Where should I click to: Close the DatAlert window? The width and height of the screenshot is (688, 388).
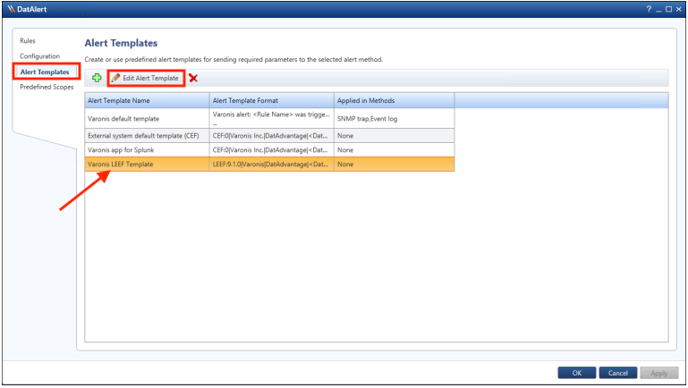pyautogui.click(x=679, y=9)
